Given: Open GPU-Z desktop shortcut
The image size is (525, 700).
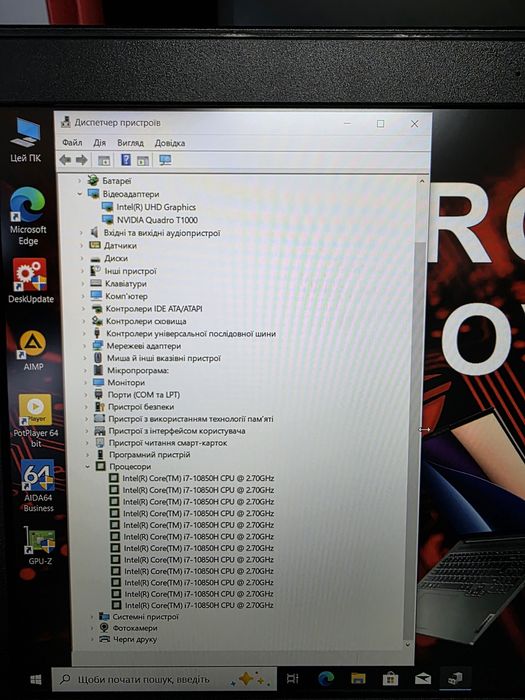Looking at the screenshot, I should 40,546.
